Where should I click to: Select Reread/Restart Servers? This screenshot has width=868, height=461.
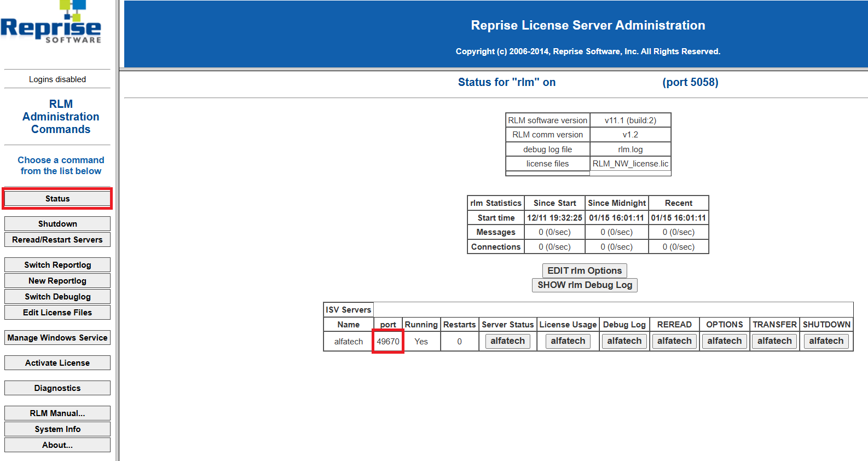57,240
